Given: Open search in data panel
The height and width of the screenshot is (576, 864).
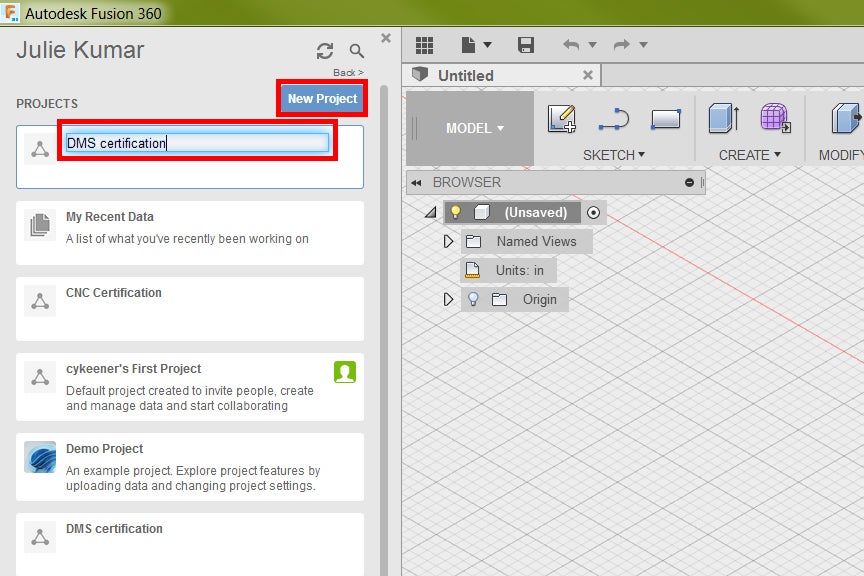Looking at the screenshot, I should (x=357, y=51).
